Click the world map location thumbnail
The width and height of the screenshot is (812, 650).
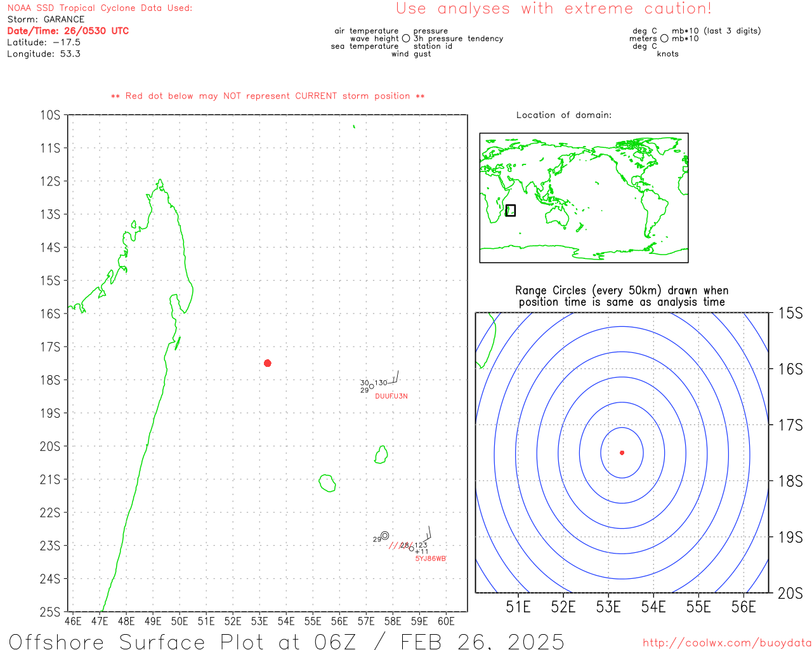click(x=584, y=198)
